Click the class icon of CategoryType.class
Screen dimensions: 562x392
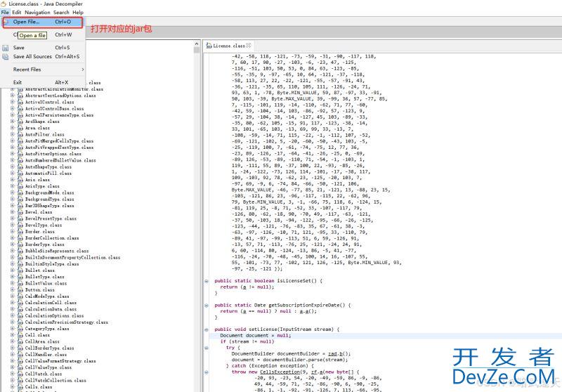click(20, 329)
